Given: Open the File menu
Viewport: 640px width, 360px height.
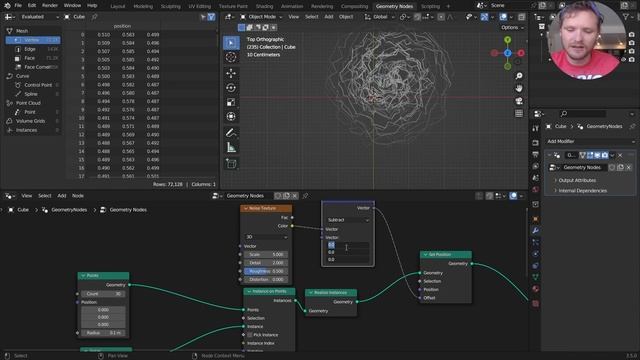Looking at the screenshot, I should pyautogui.click(x=18, y=6).
